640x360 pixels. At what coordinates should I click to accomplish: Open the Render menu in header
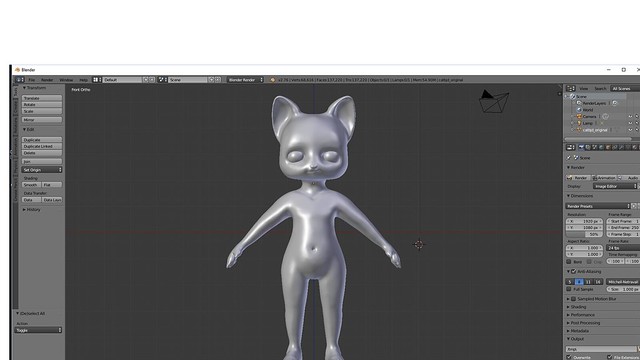pyautogui.click(x=47, y=80)
